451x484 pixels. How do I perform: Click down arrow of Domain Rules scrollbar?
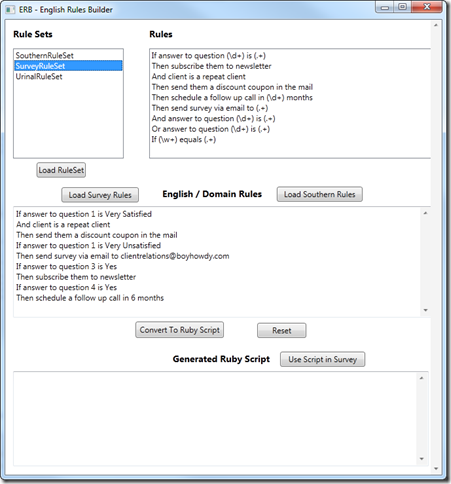pyautogui.click(x=425, y=310)
